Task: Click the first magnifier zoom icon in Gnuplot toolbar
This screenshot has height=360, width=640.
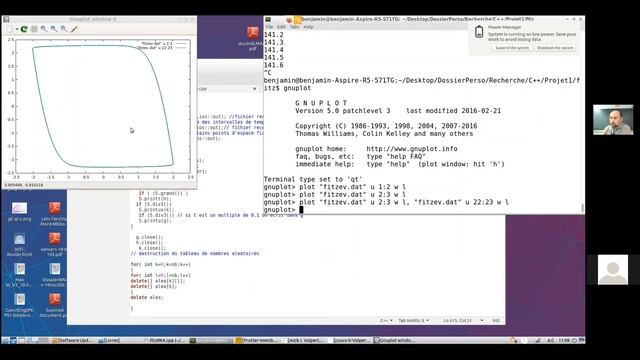Action: (x=44, y=29)
